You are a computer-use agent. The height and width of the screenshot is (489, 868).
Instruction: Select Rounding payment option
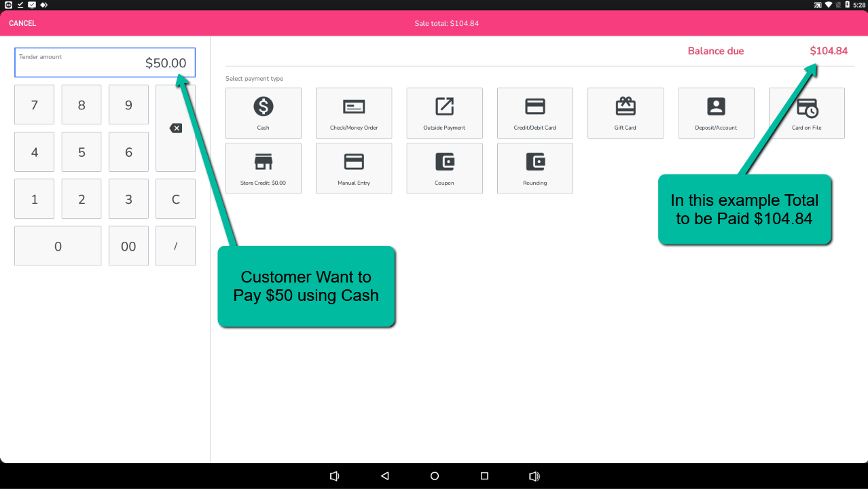[x=535, y=168]
